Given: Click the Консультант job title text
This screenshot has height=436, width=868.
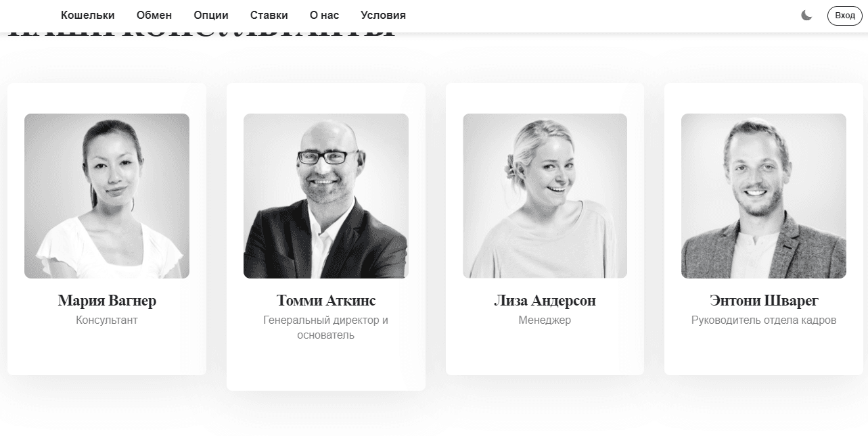Looking at the screenshot, I should point(107,320).
